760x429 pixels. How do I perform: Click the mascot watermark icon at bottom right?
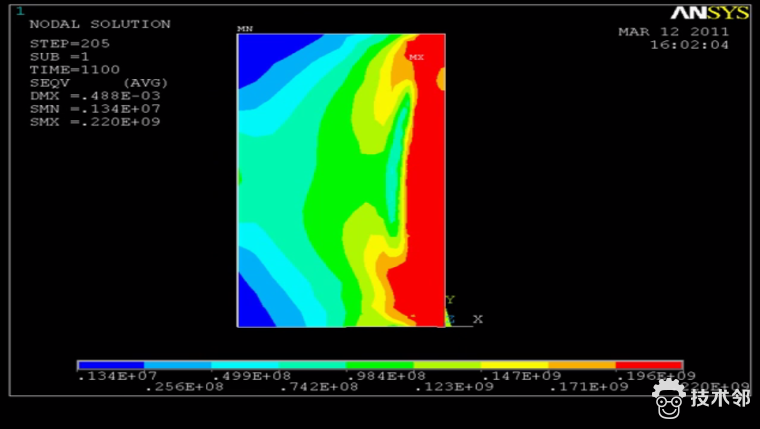pyautogui.click(x=669, y=397)
